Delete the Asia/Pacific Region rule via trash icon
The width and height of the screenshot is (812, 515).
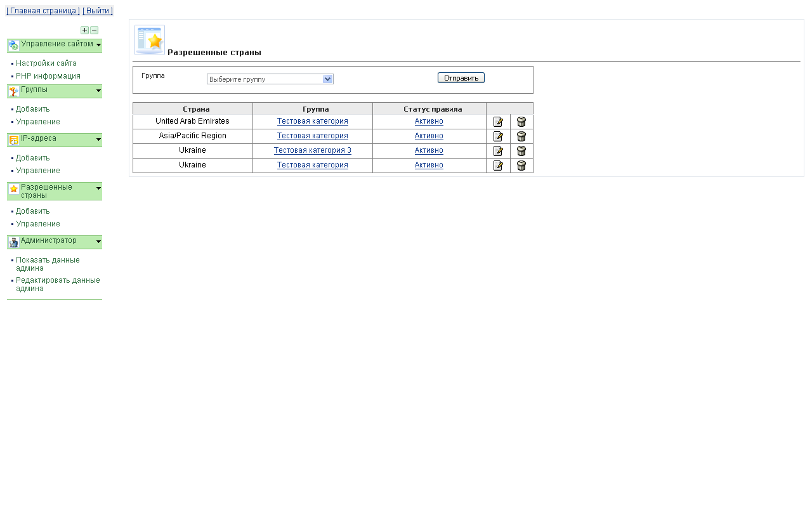point(521,136)
